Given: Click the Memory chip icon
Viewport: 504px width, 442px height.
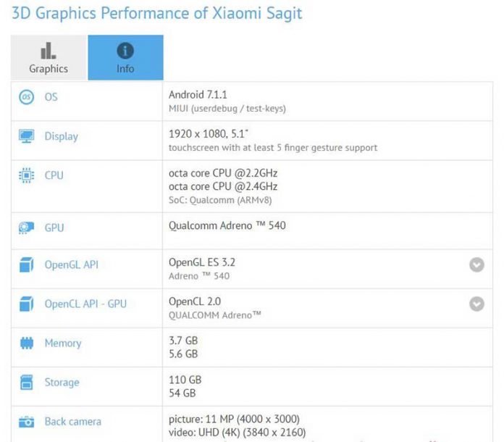Looking at the screenshot, I should point(27,343).
